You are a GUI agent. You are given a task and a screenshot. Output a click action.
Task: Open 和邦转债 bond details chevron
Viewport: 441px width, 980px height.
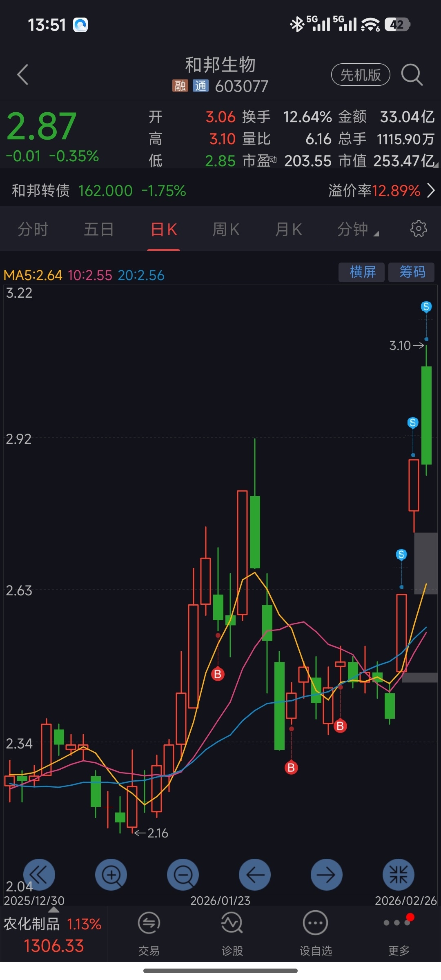click(x=431, y=190)
